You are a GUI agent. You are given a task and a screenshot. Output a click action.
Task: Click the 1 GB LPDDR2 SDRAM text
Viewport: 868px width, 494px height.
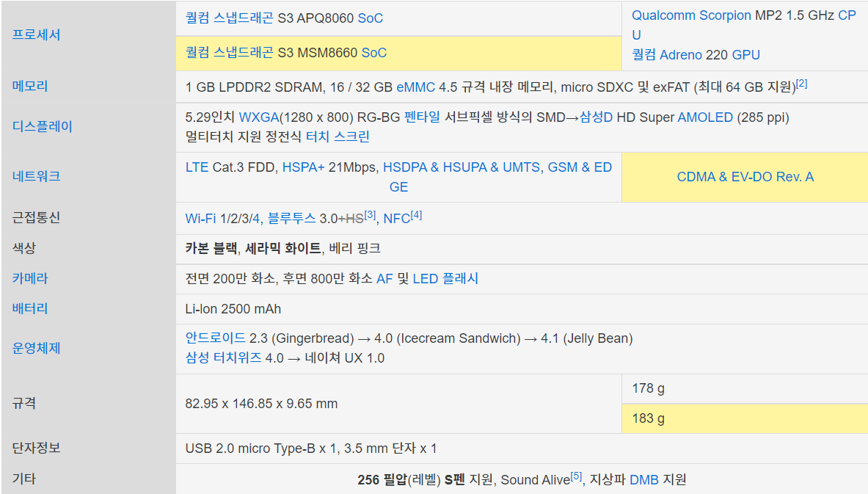tap(254, 87)
